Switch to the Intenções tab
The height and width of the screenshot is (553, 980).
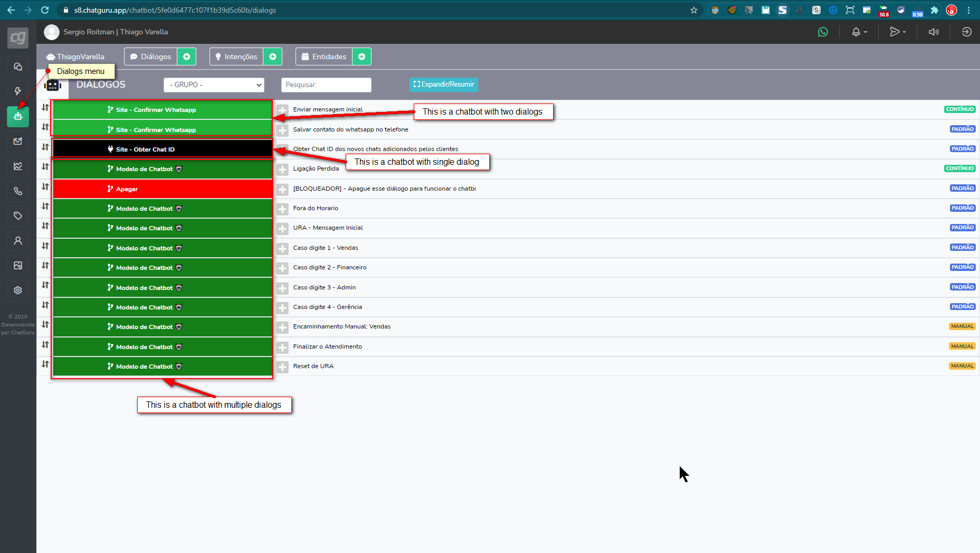coord(236,57)
